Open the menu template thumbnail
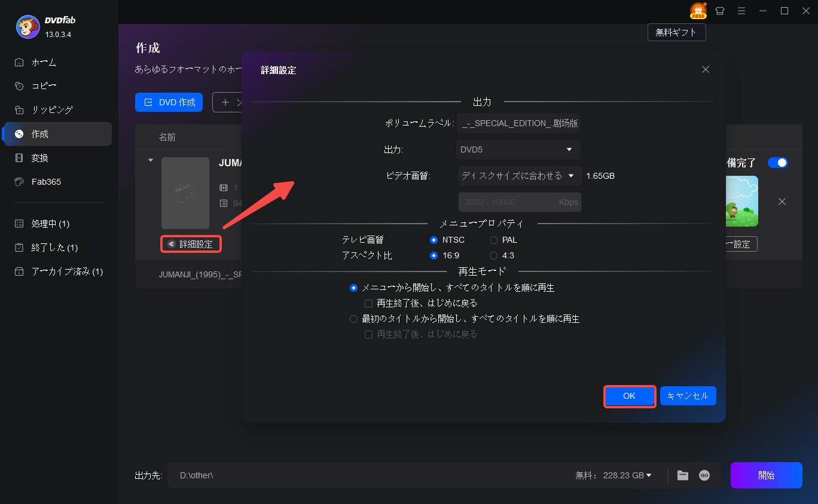This screenshot has height=504, width=818. (741, 201)
